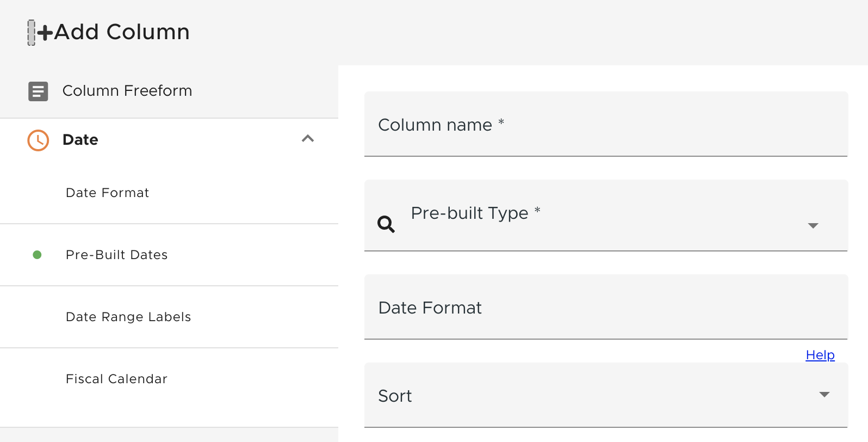The height and width of the screenshot is (442, 868).
Task: Click the orange Date clock icon
Action: click(x=38, y=140)
